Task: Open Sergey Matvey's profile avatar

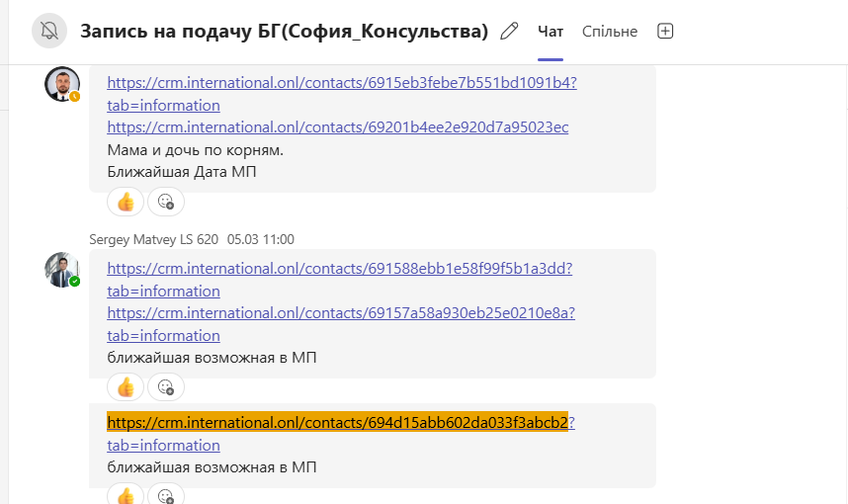Action: [x=62, y=270]
